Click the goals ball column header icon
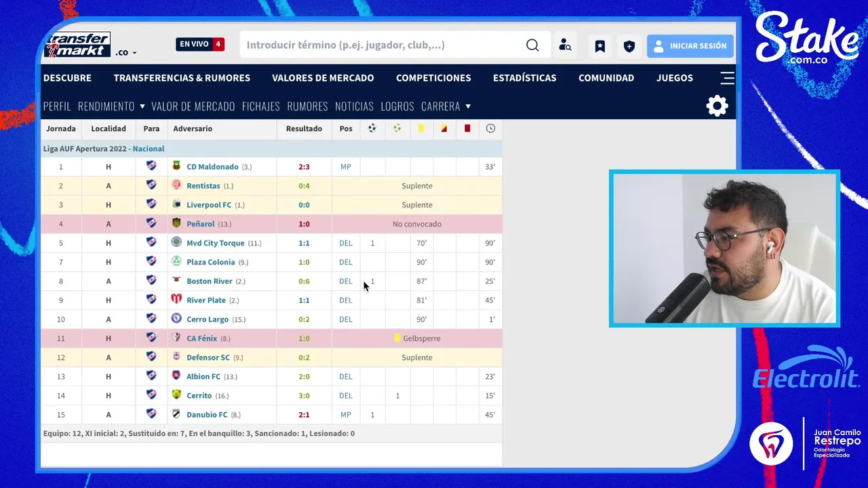This screenshot has height=488, width=868. [372, 128]
